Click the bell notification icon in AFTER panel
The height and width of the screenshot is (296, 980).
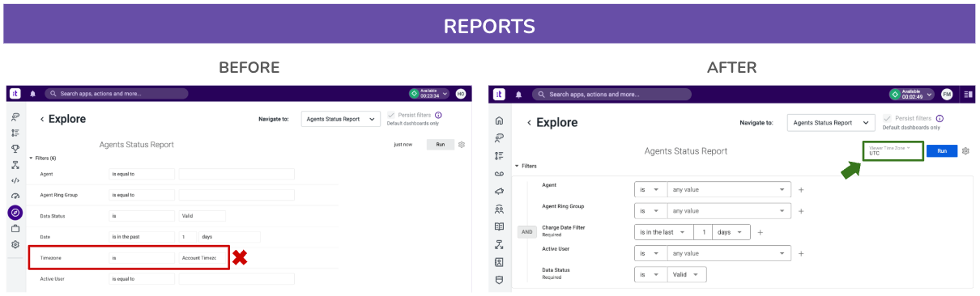(x=520, y=95)
